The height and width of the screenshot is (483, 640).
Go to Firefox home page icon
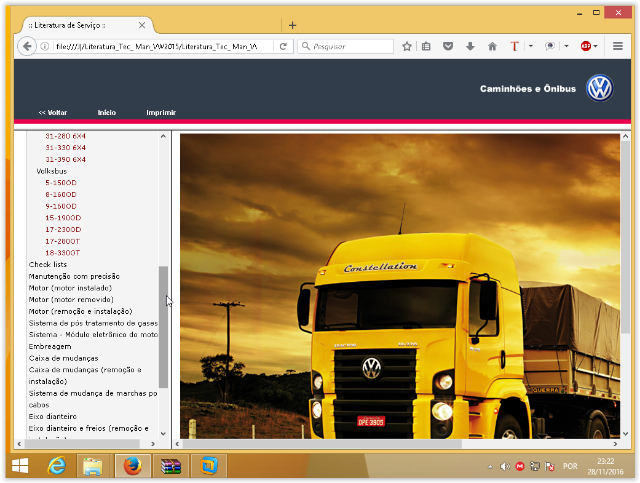point(492,46)
